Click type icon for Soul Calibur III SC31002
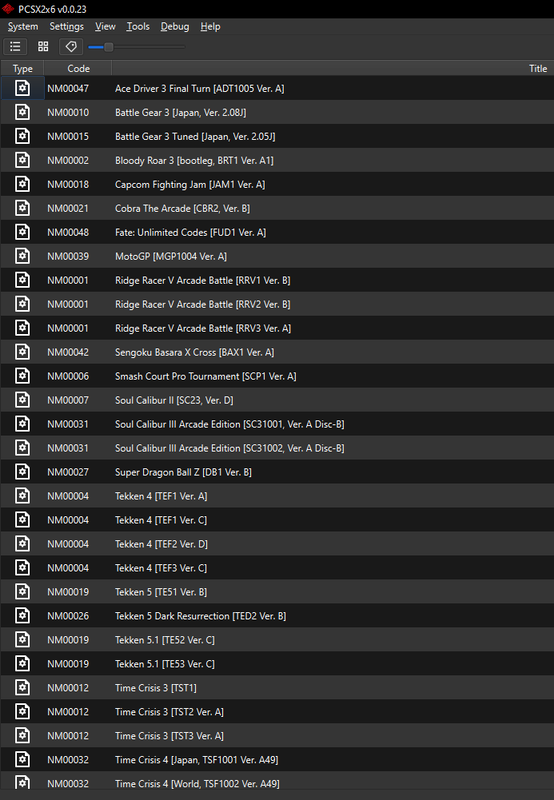The image size is (554, 800). 22,448
